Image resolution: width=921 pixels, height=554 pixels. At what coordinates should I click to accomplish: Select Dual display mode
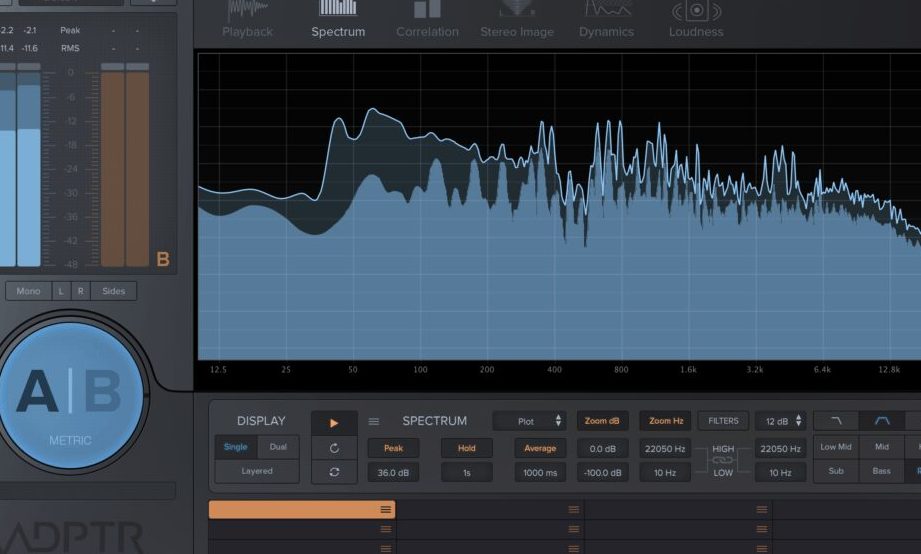coord(278,447)
